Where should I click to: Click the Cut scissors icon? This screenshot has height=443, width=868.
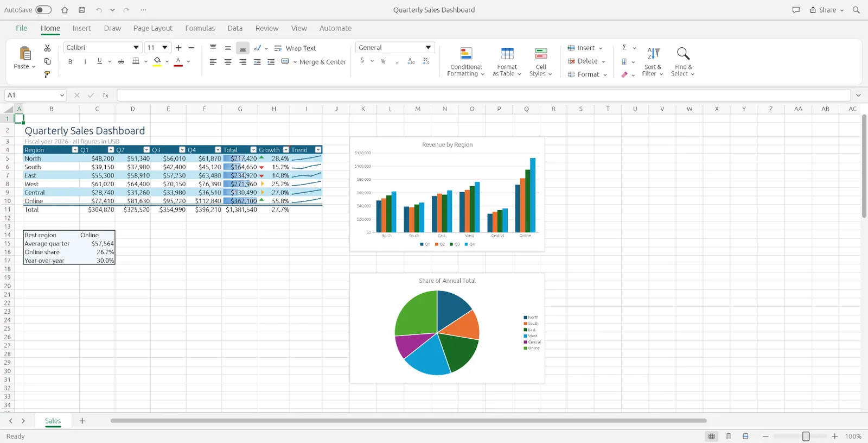[x=47, y=48]
